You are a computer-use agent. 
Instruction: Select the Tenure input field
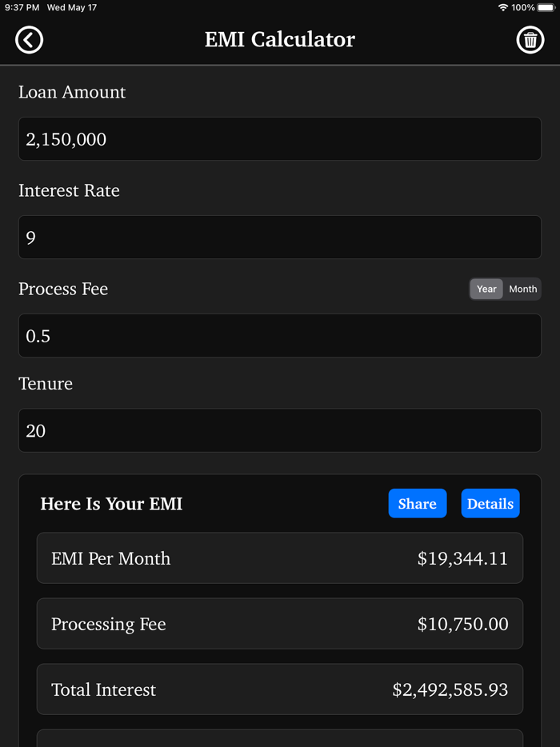pyautogui.click(x=280, y=430)
